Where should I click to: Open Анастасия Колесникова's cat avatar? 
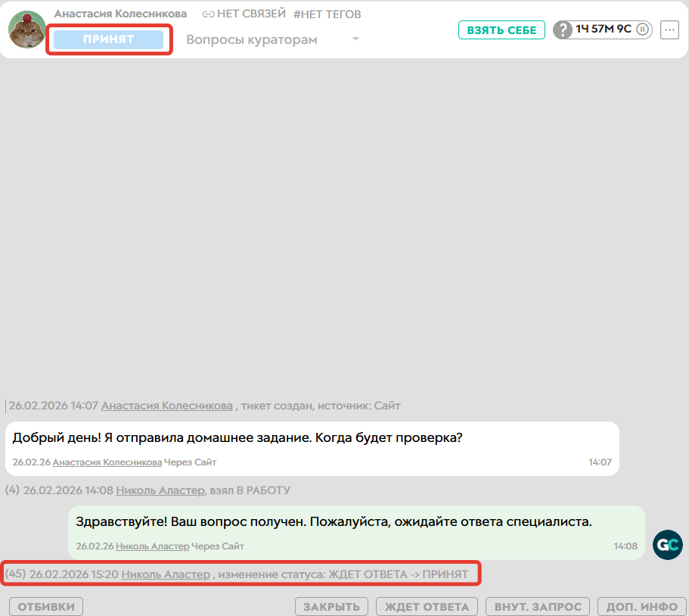click(26, 29)
